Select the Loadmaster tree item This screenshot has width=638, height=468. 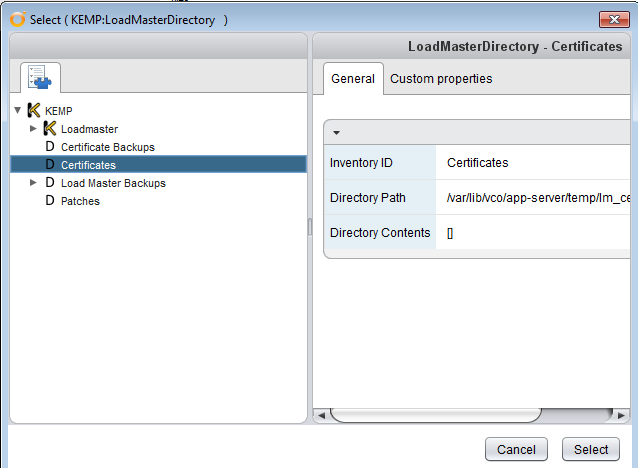click(90, 129)
